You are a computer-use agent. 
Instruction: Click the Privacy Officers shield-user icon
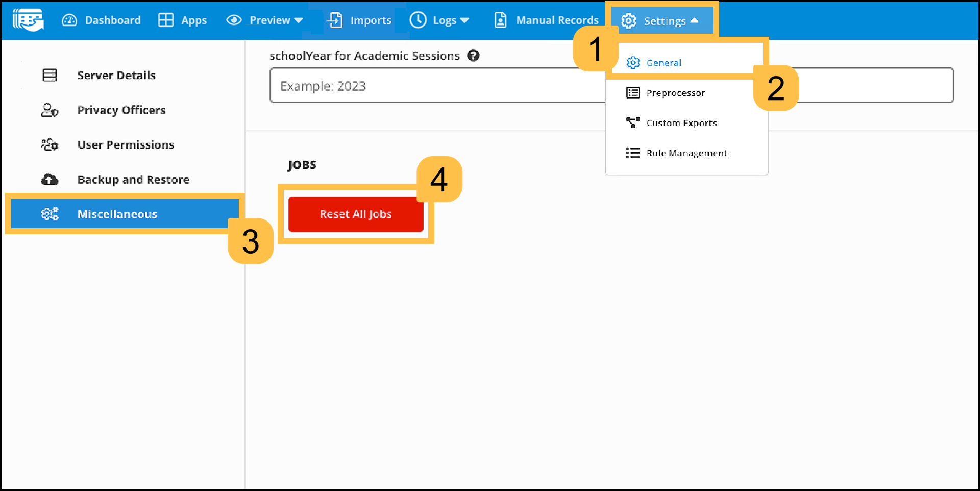point(50,110)
